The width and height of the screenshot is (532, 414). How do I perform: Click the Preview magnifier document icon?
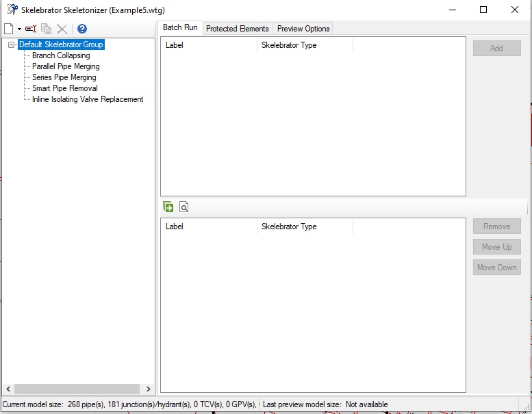(x=184, y=207)
